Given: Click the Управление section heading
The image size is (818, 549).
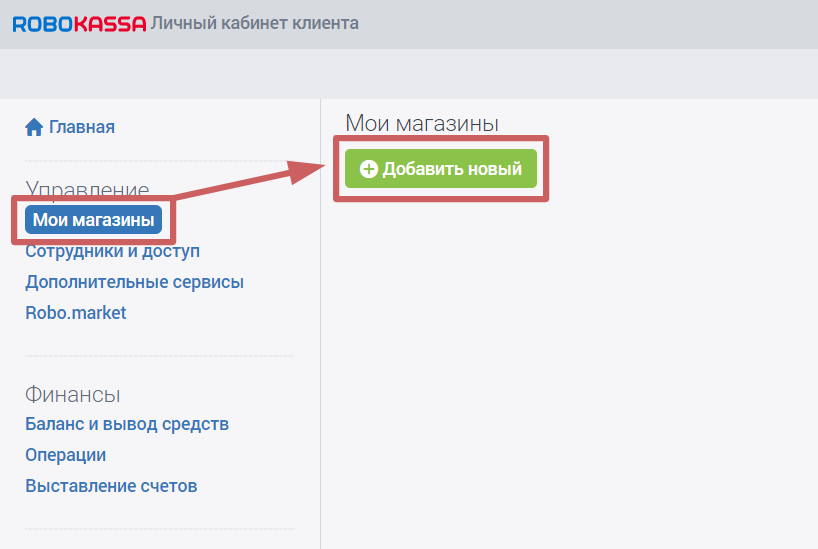Looking at the screenshot, I should click(87, 189).
